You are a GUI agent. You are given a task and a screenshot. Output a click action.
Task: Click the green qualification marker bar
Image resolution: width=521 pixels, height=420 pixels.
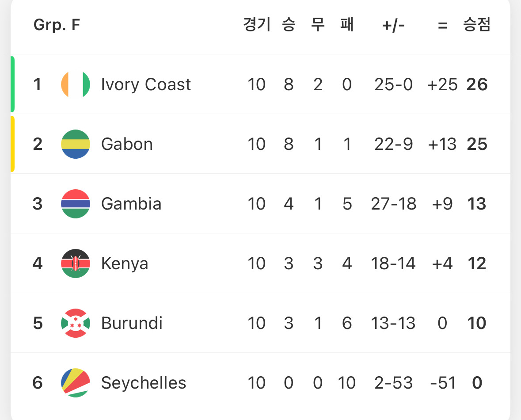pos(12,84)
